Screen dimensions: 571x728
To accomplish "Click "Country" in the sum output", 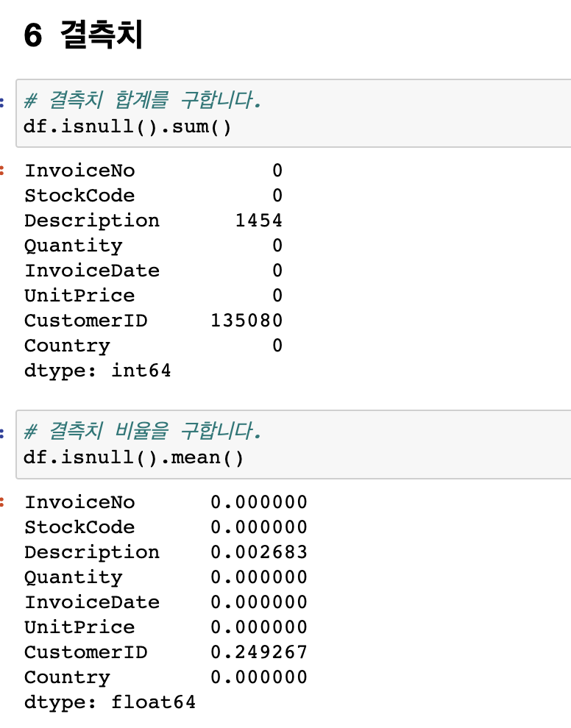I will tap(68, 346).
